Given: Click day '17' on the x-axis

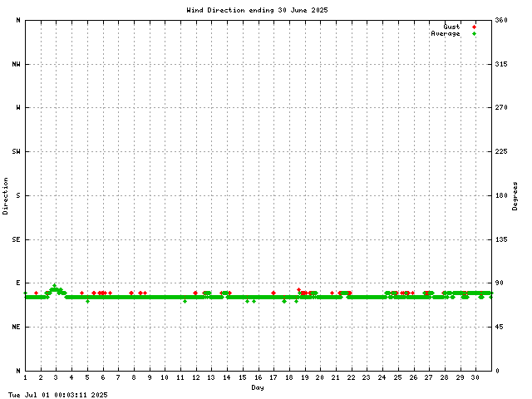Looking at the screenshot, I should pos(273,377).
